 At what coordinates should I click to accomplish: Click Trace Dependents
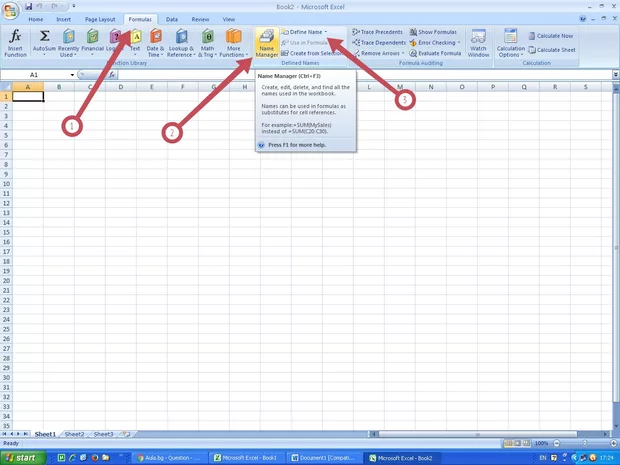point(379,43)
